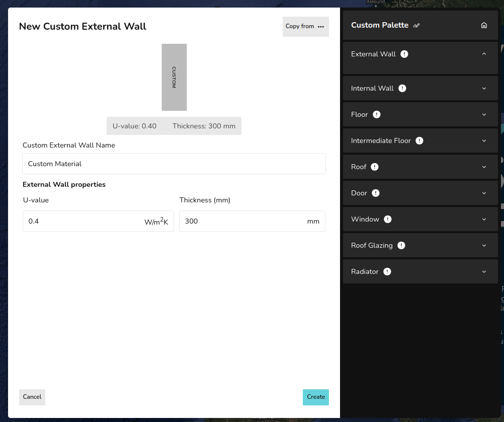The height and width of the screenshot is (422, 504).
Task: Click the warning icon beside Intermediate Floor
Action: click(419, 140)
